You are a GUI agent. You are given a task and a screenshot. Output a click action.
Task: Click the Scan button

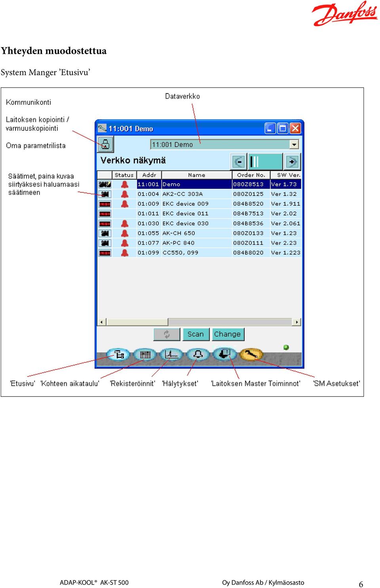tap(196, 334)
